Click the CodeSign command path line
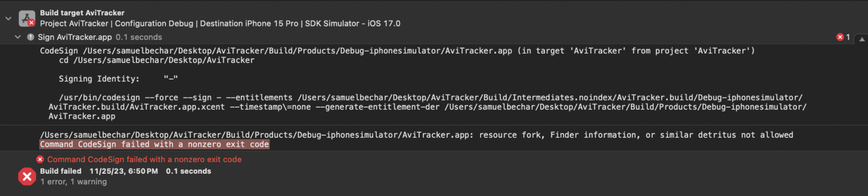 click(397, 51)
